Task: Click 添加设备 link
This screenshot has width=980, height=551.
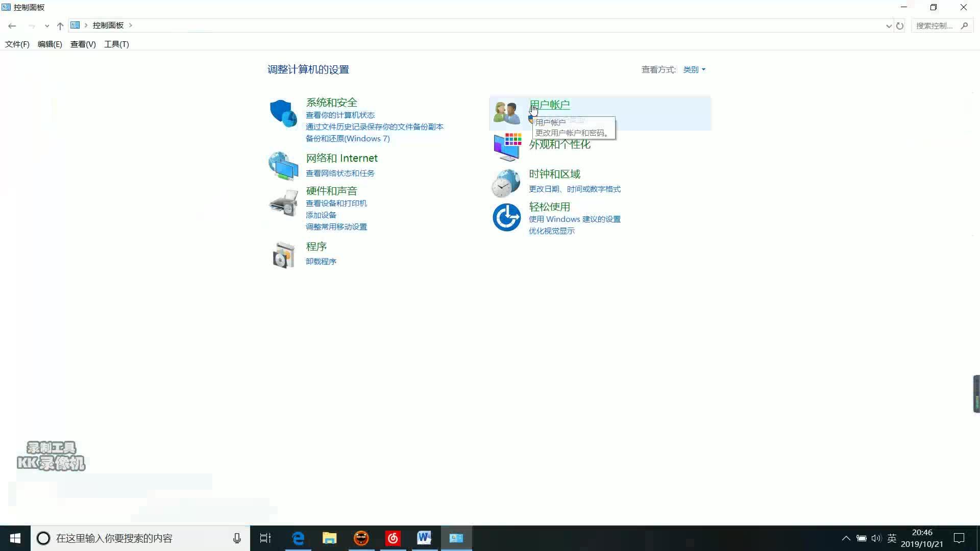Action: [321, 215]
